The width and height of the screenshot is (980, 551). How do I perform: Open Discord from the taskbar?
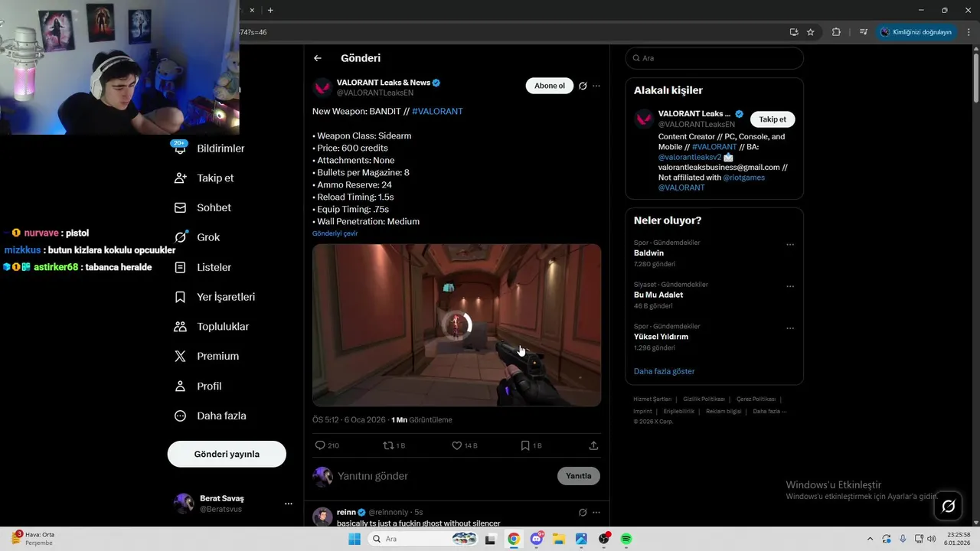pyautogui.click(x=537, y=539)
